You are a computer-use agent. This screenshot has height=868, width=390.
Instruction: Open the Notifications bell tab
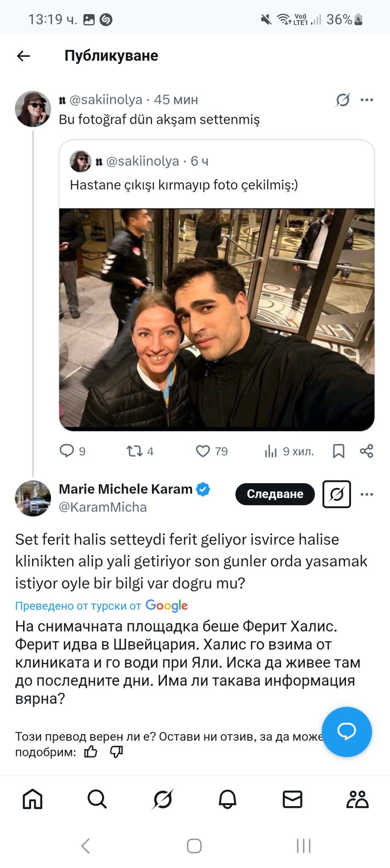click(227, 799)
